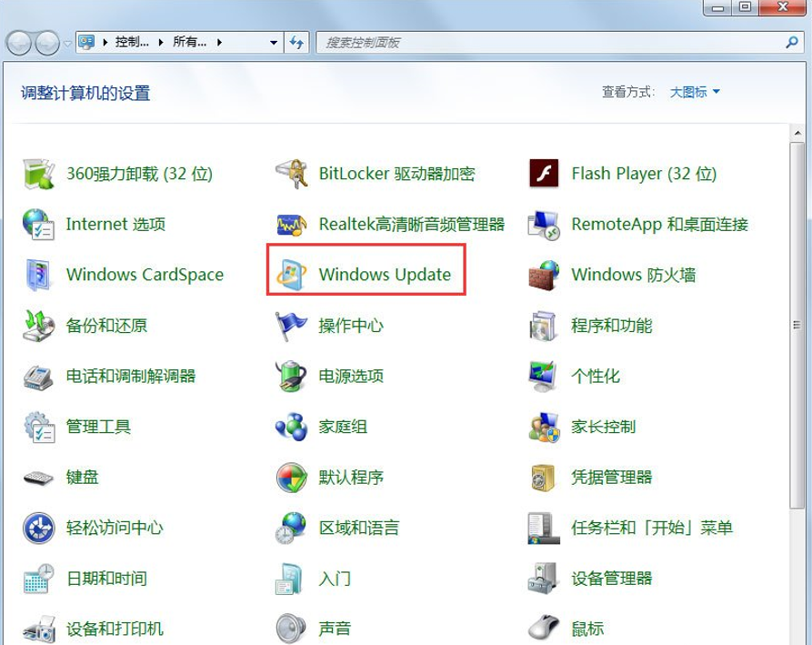Click the control panel icon in address bar
Screen dimensions: 812x645
click(86, 42)
